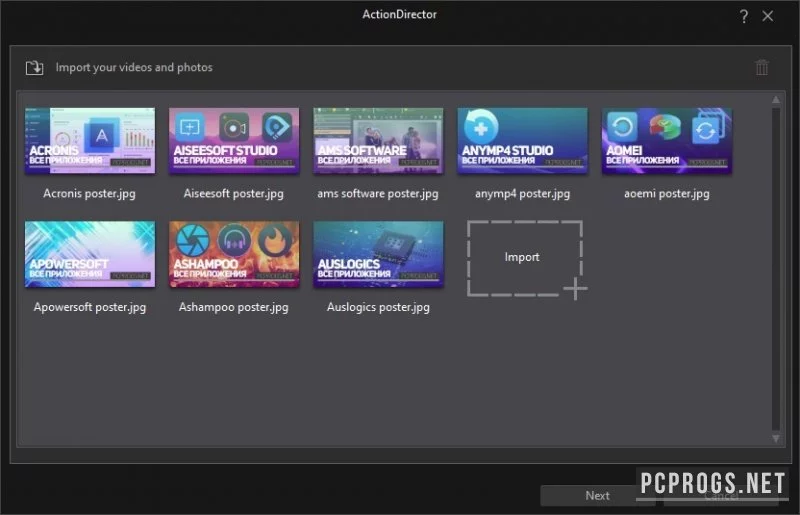800x515 pixels.
Task: Click the import folder icon
Action: click(x=35, y=67)
